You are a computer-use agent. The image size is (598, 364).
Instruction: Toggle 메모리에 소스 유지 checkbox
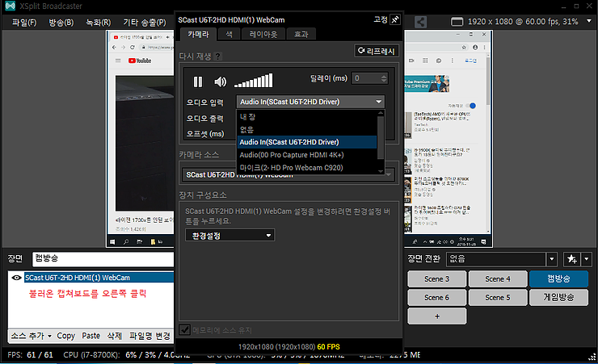[184, 330]
